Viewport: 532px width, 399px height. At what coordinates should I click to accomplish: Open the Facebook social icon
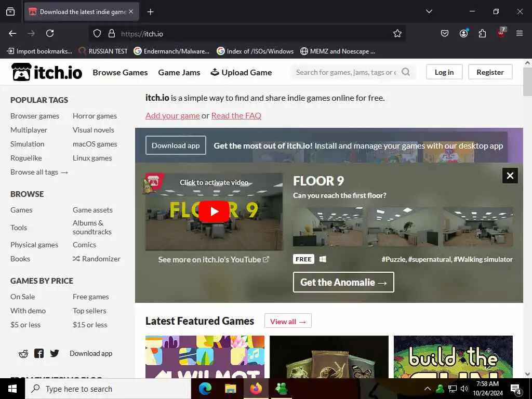point(39,353)
